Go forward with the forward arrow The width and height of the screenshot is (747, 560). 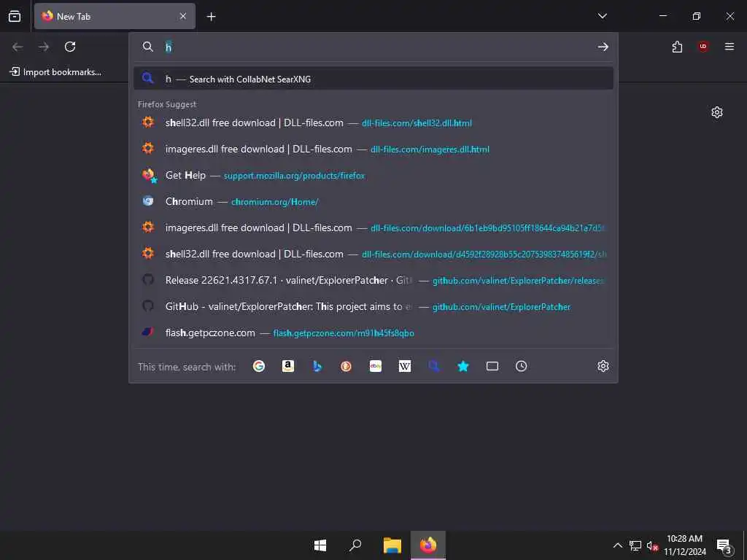[x=44, y=47]
